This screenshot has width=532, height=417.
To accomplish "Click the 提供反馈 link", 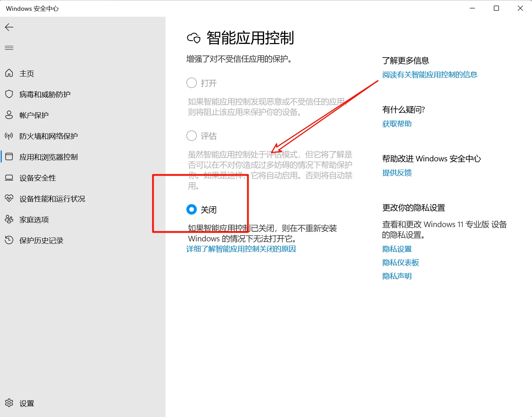I will tap(397, 173).
